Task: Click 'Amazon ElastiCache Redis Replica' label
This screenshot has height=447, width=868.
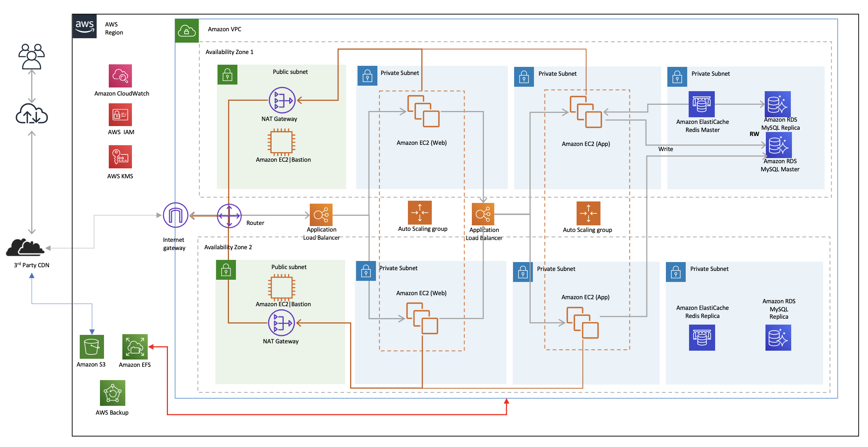Action: coord(702,312)
